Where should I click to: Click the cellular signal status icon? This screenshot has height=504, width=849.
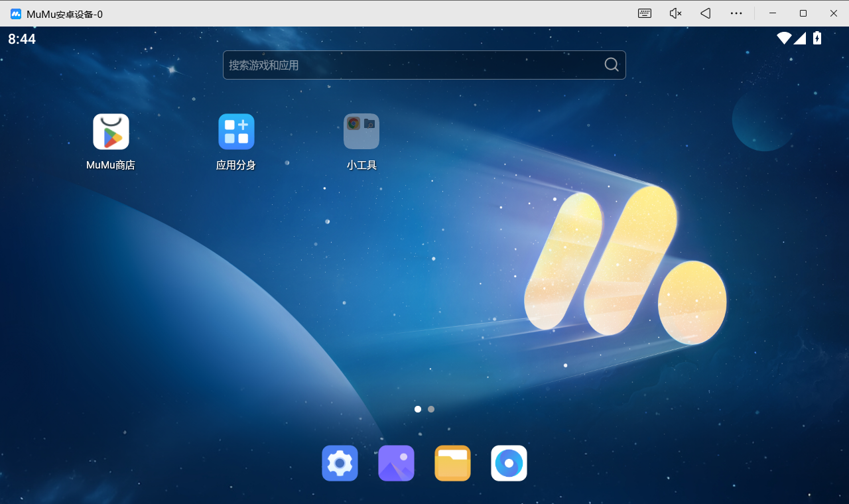[800, 38]
